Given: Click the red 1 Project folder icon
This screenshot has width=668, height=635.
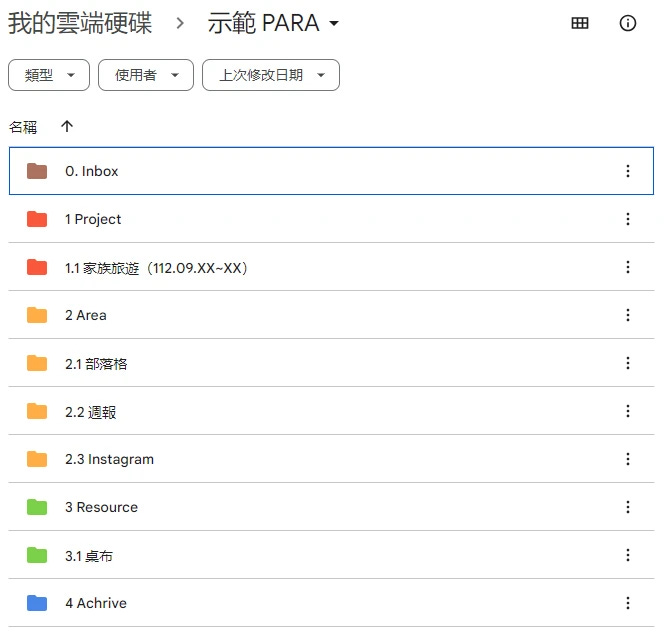Looking at the screenshot, I should pyautogui.click(x=37, y=219).
